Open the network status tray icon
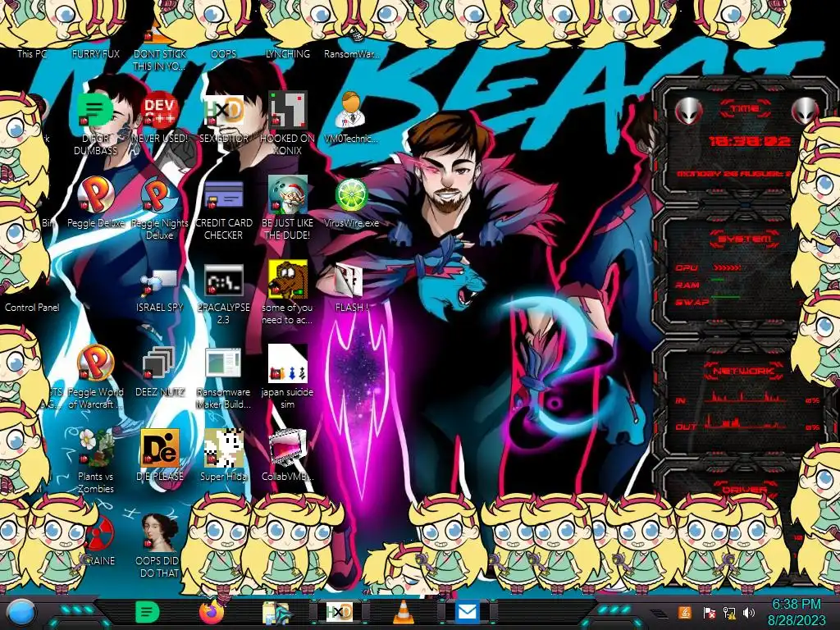Screen dimensions: 840x630 729,613
